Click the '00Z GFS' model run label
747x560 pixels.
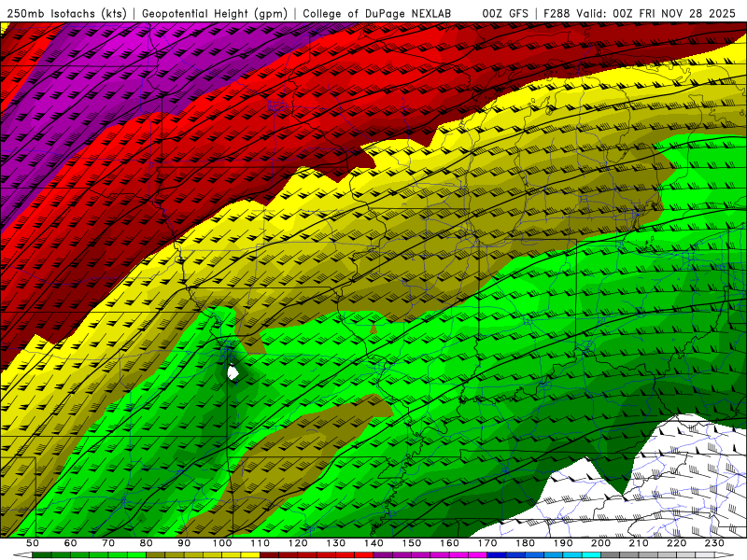coord(505,14)
